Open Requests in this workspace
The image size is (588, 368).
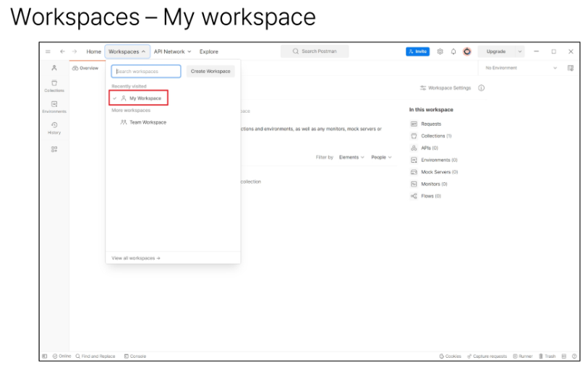426,124
